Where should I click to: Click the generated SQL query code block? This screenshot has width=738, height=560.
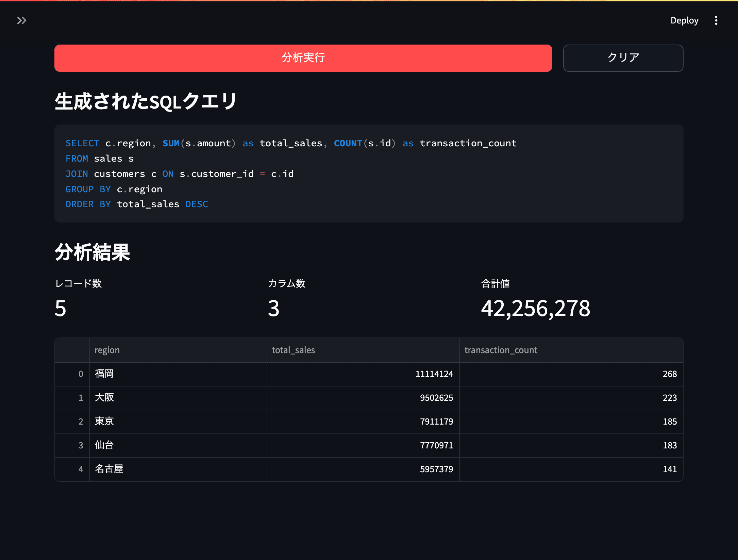pyautogui.click(x=368, y=174)
